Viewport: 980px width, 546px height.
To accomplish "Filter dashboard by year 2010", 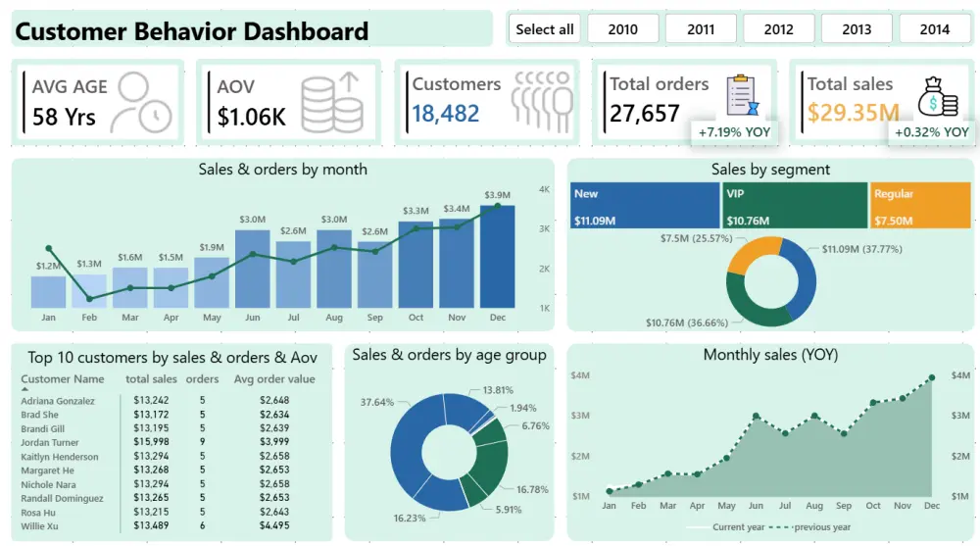I will 623,29.
